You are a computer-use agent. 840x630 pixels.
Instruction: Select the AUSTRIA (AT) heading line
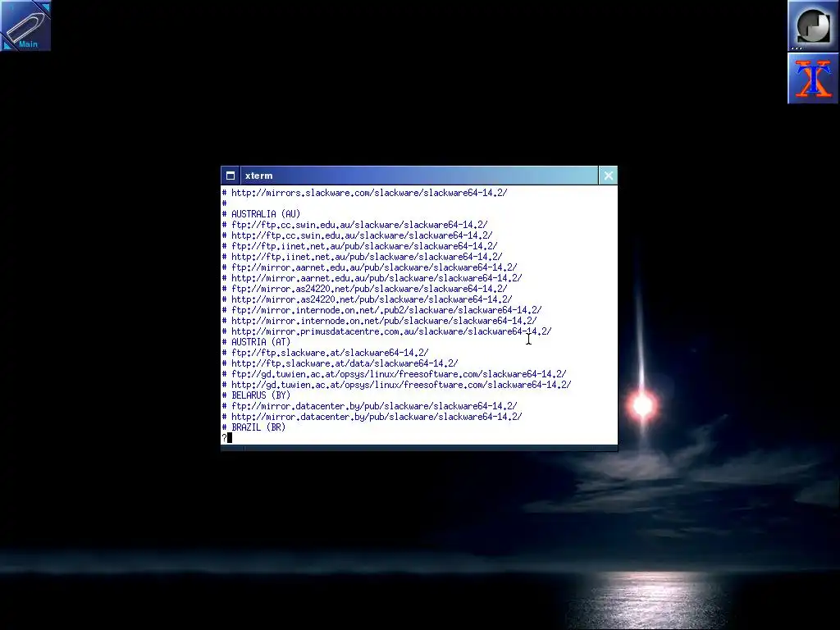[x=256, y=342]
